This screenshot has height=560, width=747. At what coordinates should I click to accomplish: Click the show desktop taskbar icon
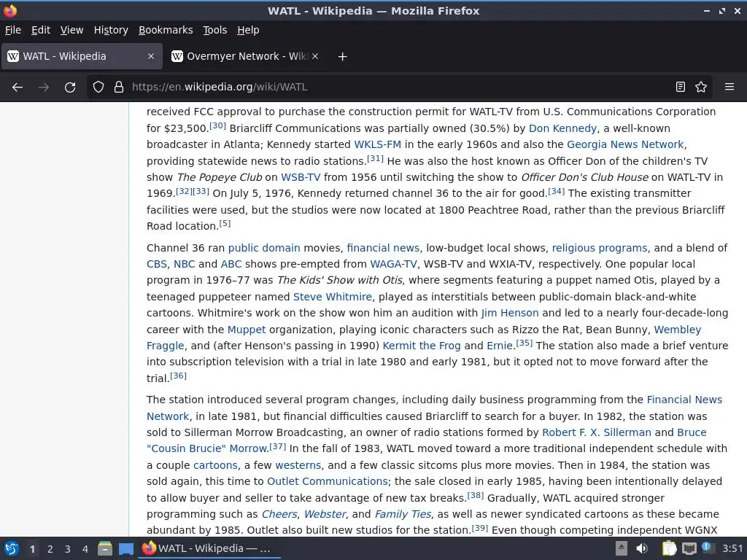[125, 549]
